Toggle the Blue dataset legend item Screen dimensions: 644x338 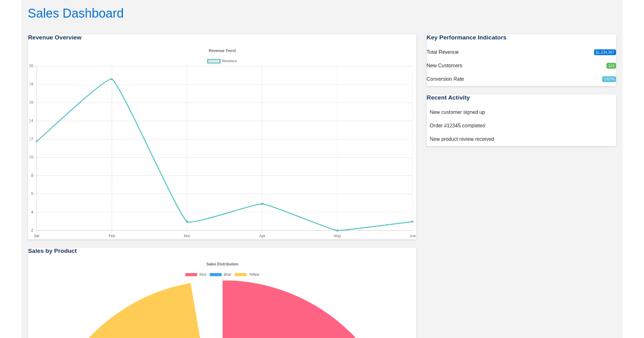click(222, 274)
